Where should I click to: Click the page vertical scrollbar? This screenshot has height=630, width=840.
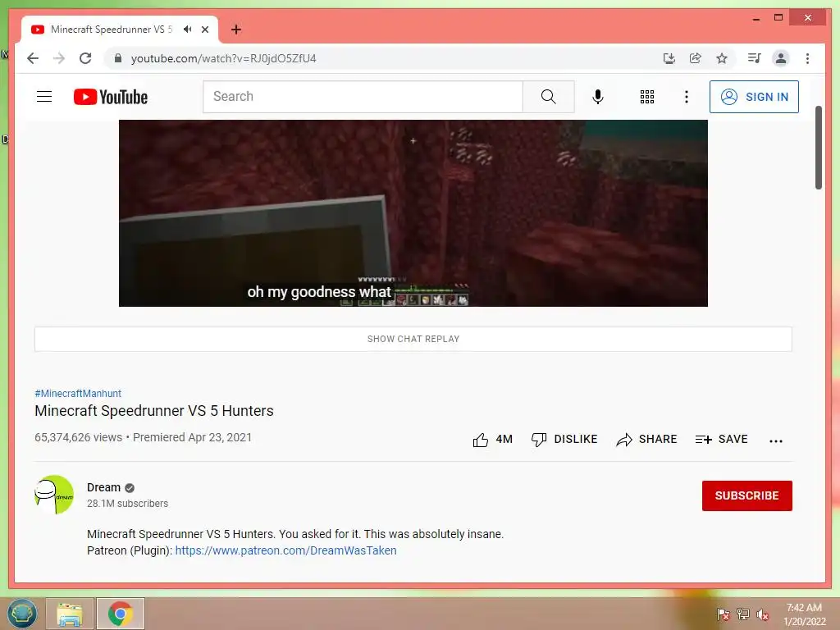[x=818, y=148]
